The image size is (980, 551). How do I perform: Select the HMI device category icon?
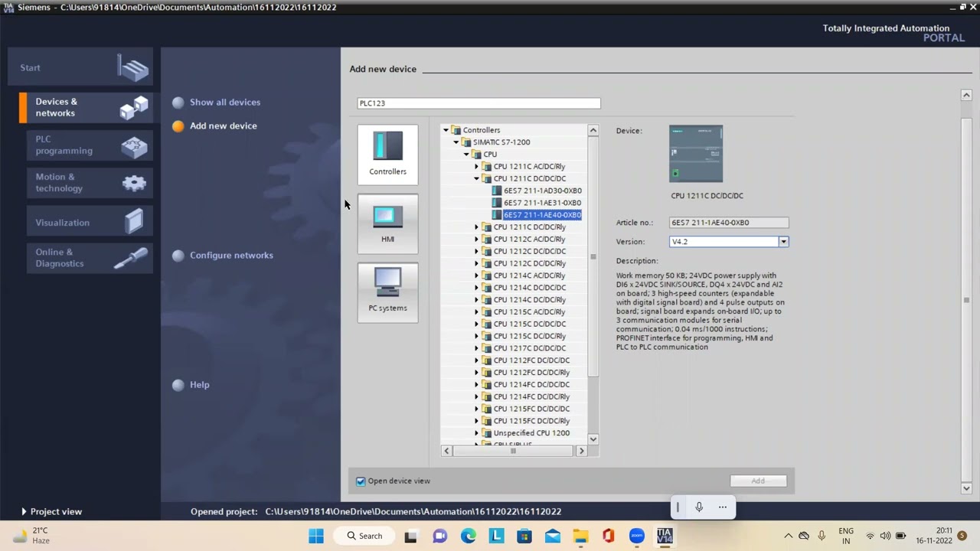387,223
